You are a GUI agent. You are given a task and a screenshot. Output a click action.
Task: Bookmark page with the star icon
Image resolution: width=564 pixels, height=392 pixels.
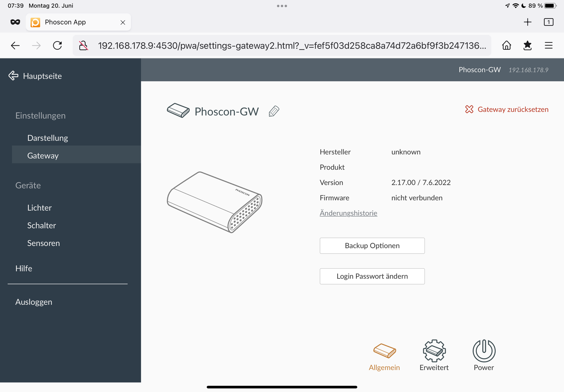click(x=527, y=45)
